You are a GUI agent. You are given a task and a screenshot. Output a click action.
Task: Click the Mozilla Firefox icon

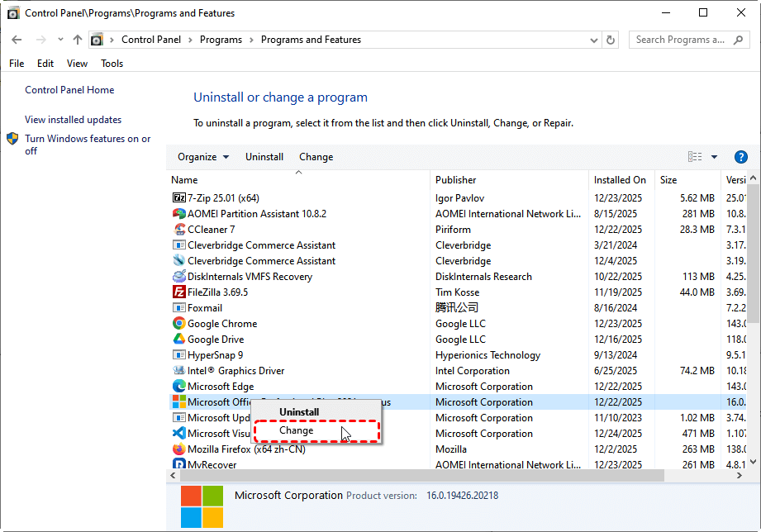179,449
